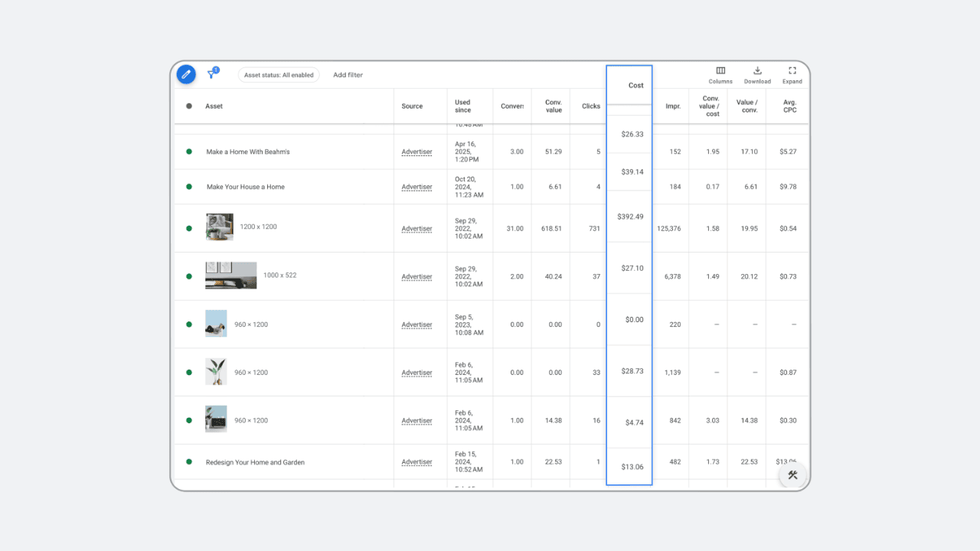980x551 pixels.
Task: Sort by the Clicks column header
Action: click(x=591, y=106)
